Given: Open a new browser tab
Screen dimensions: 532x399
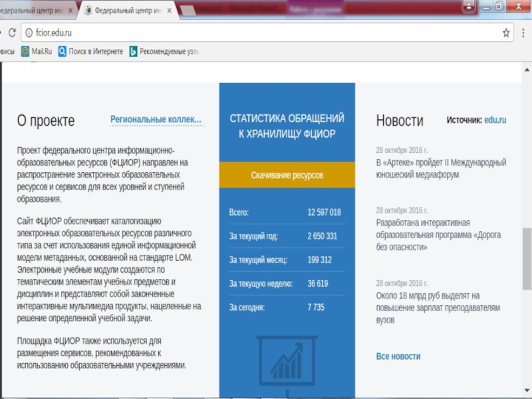Looking at the screenshot, I should [188, 11].
